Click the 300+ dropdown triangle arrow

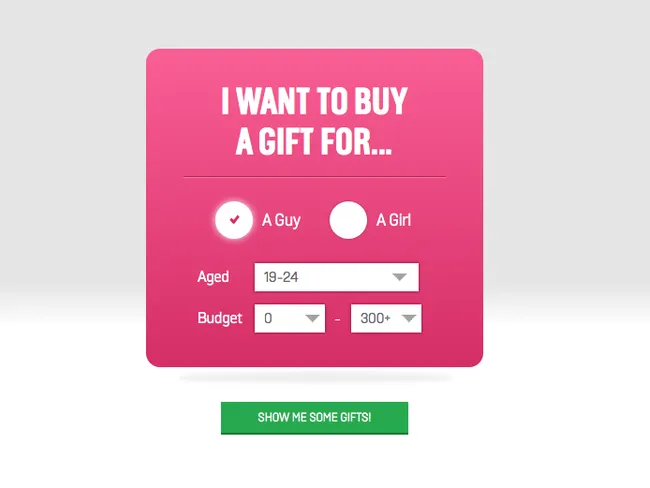point(409,318)
